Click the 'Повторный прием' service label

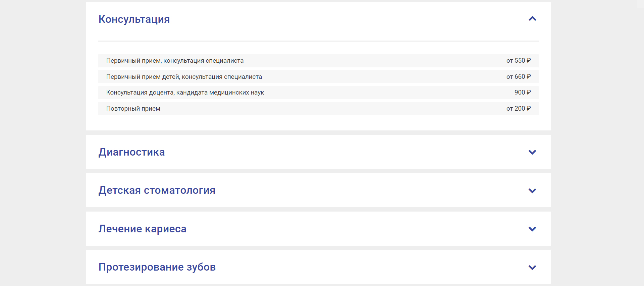[133, 109]
